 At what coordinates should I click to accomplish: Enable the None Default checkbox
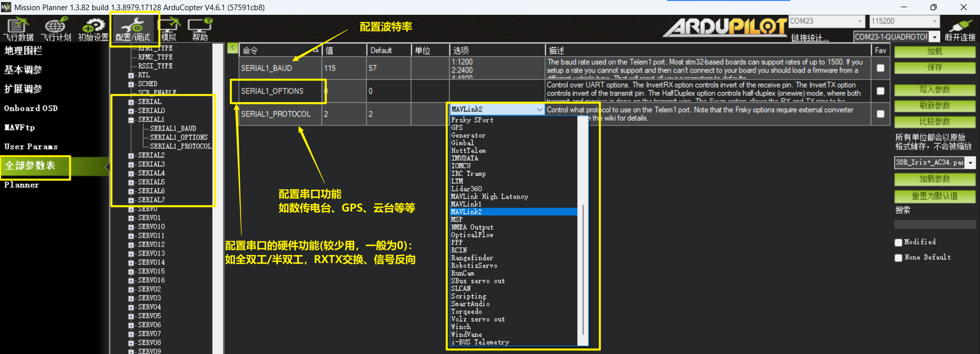coord(898,258)
